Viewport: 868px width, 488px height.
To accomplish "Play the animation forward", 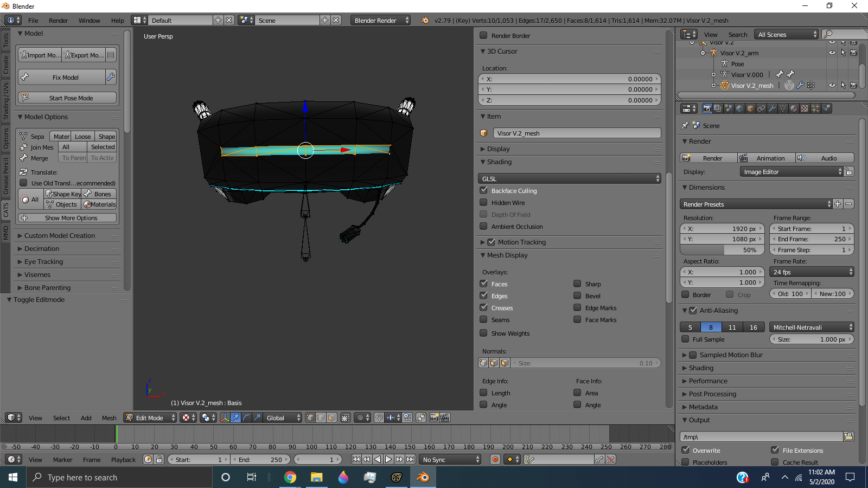I will click(x=388, y=459).
